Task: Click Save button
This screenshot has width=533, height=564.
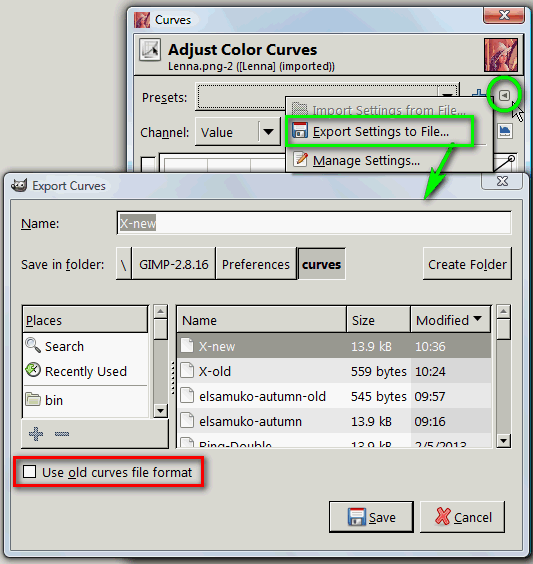Action: [x=371, y=517]
